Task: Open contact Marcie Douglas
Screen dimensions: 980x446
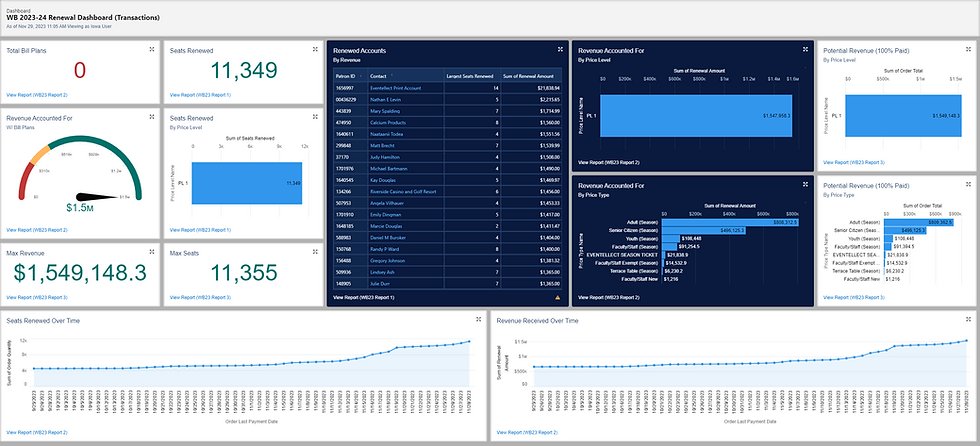Action: (x=386, y=225)
